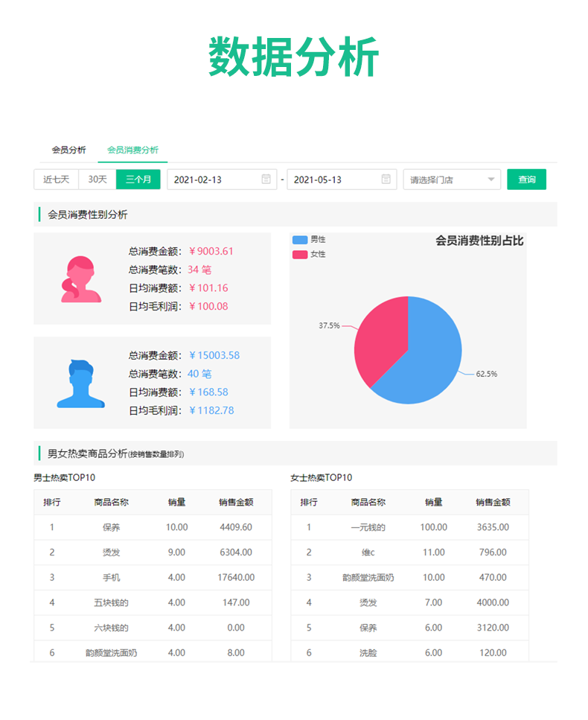Screen dimensions: 588x720
Task: Select the 三个月 time range
Action: pyautogui.click(x=138, y=179)
